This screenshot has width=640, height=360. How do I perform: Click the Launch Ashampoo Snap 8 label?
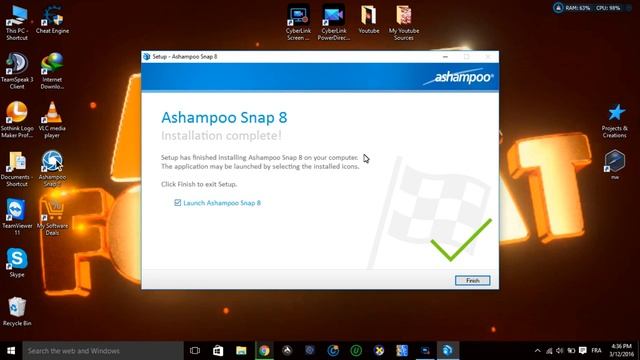pos(222,203)
